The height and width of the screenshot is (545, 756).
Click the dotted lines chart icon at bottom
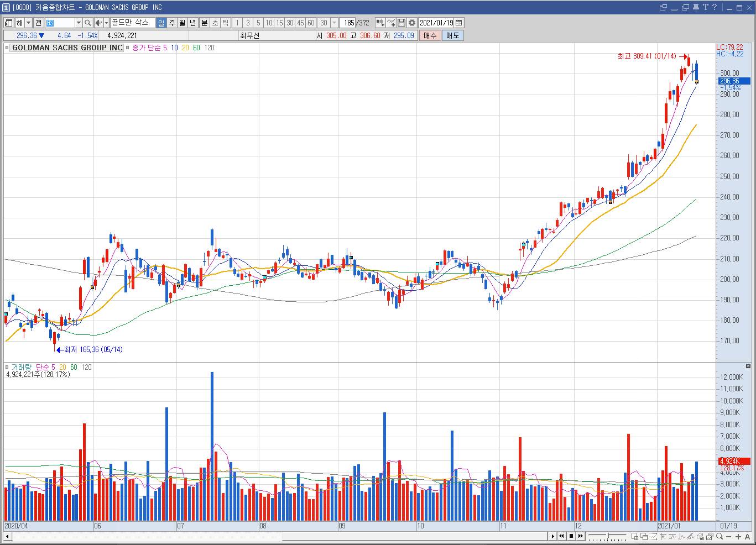[653, 537]
